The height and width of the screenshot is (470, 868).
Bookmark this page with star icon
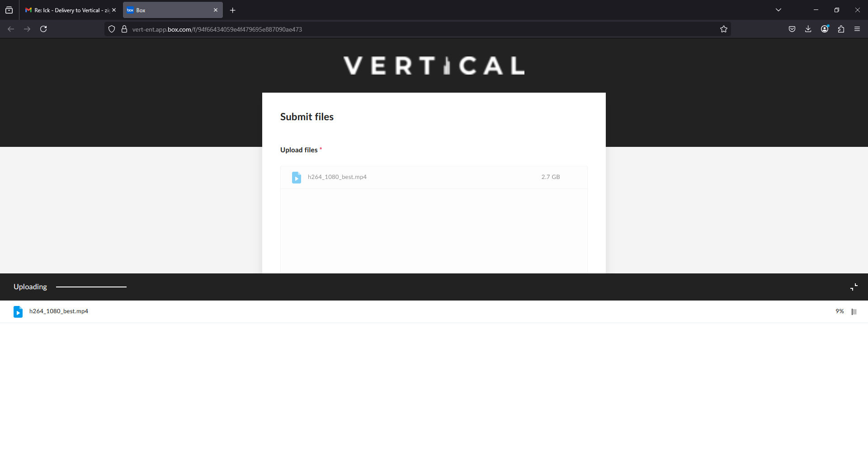click(724, 29)
